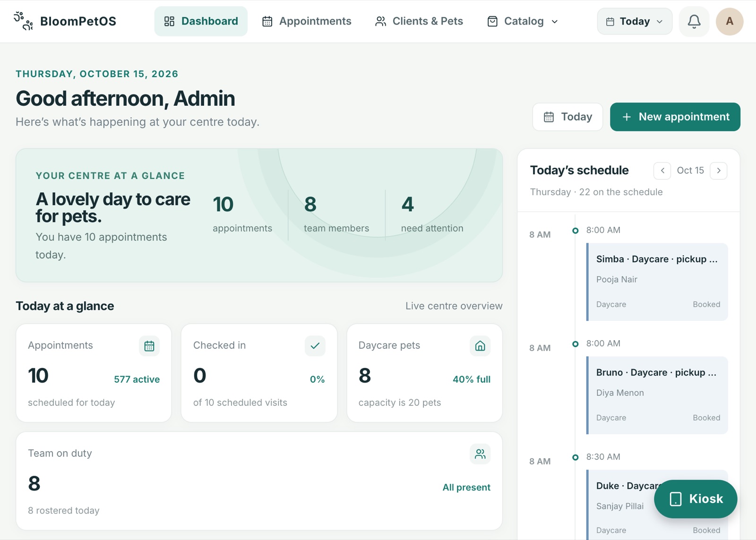Click the "of 10 scheduled visits" text
Screen dimensions: 756x540
(240, 403)
